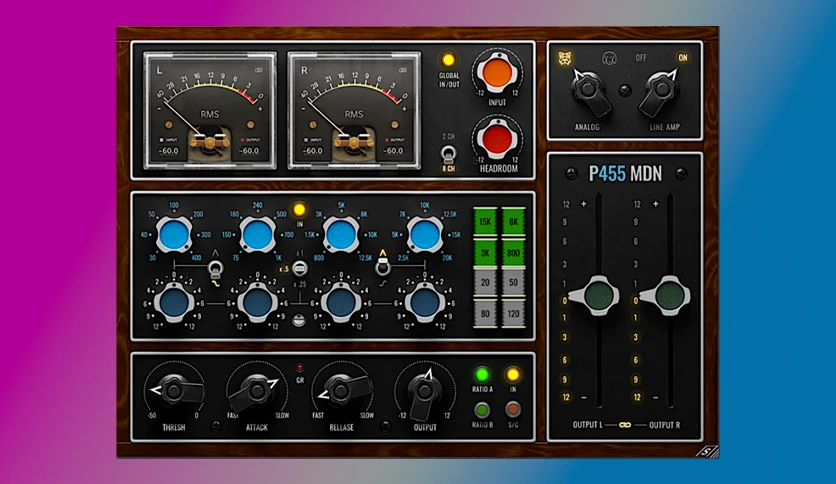Click the low frequency knob (30–400)
Viewport: 836px width, 484px height.
point(174,235)
